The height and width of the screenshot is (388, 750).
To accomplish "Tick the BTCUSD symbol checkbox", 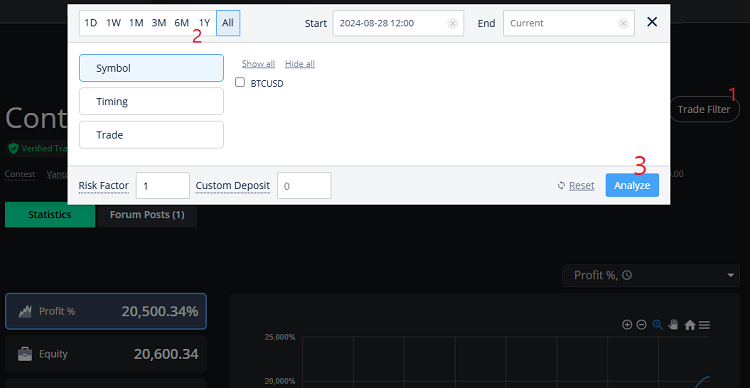I will point(240,82).
